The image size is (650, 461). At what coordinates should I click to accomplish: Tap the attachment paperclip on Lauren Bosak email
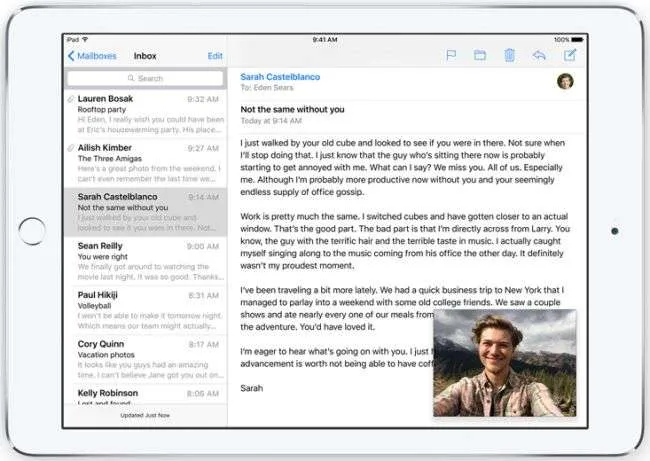coord(71,99)
